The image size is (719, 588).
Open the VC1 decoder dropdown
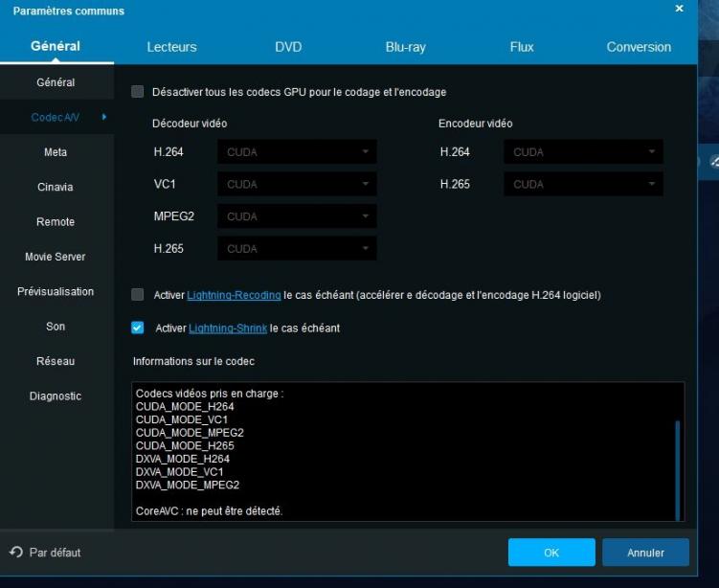(297, 184)
